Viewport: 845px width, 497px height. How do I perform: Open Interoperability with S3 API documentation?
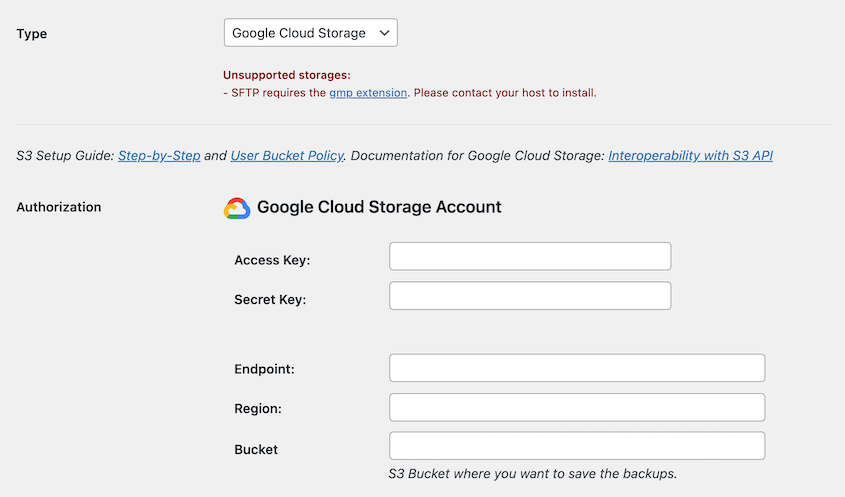690,156
